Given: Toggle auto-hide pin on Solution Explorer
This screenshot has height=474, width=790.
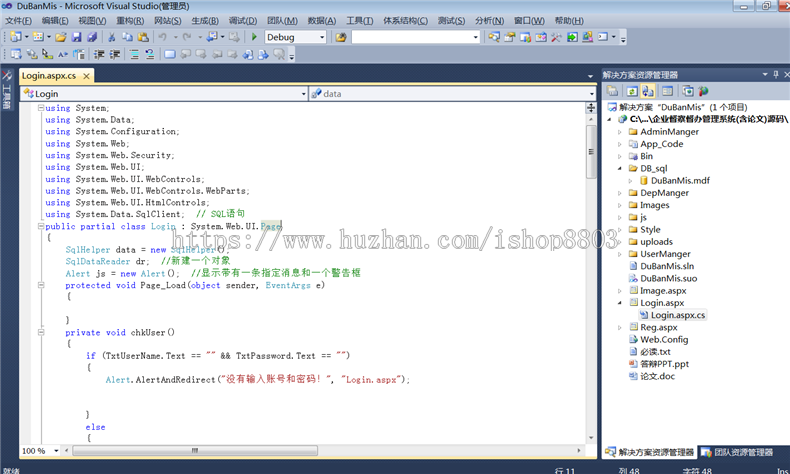Looking at the screenshot, I should click(x=775, y=75).
